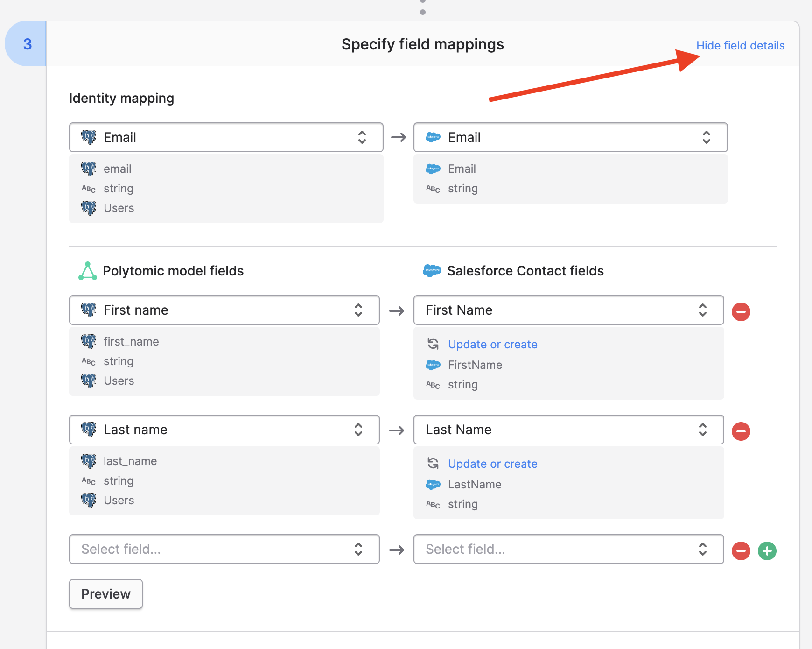The image size is (812, 649).
Task: Expand the Last name source field dropdown
Action: [x=224, y=430]
